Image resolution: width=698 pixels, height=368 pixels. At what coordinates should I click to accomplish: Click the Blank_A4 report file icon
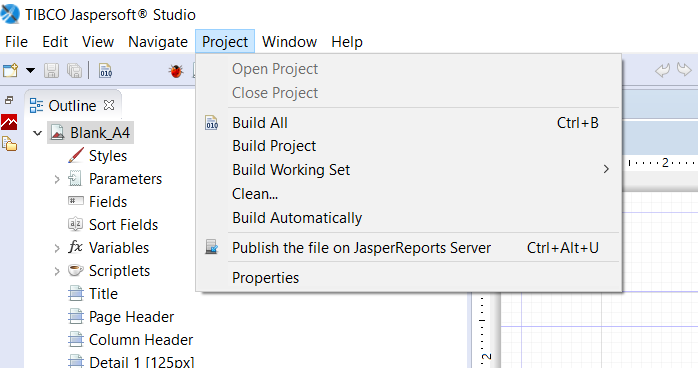click(57, 133)
